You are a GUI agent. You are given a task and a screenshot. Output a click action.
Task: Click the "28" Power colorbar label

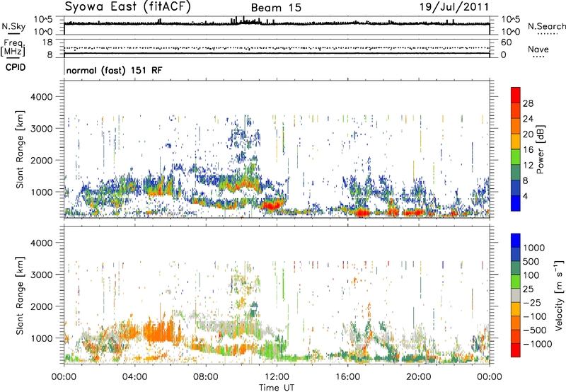pyautogui.click(x=528, y=103)
